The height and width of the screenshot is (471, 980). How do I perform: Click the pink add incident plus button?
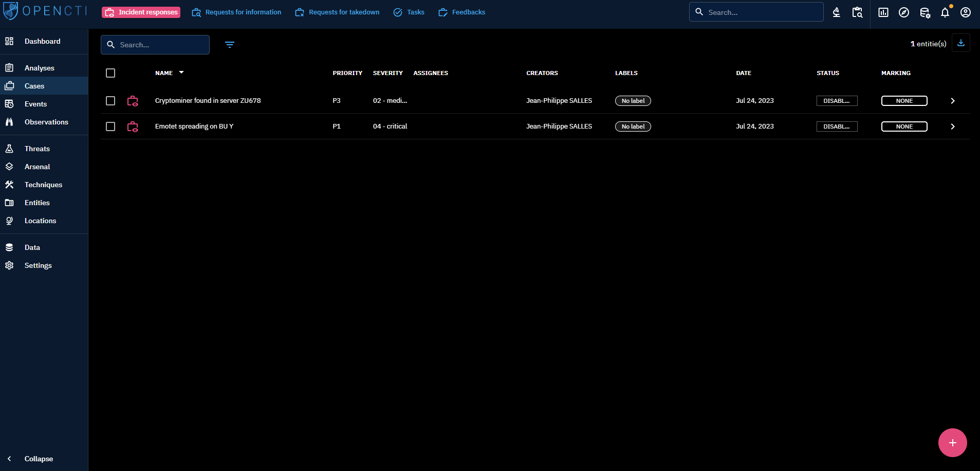coord(952,443)
